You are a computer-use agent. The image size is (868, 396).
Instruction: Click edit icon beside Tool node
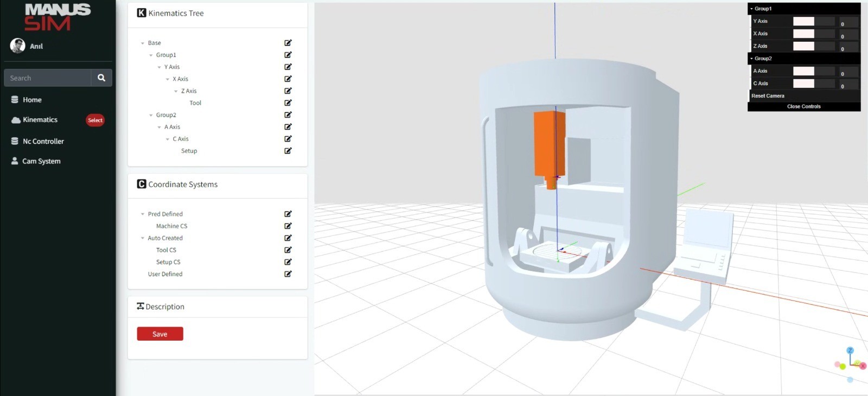click(288, 103)
